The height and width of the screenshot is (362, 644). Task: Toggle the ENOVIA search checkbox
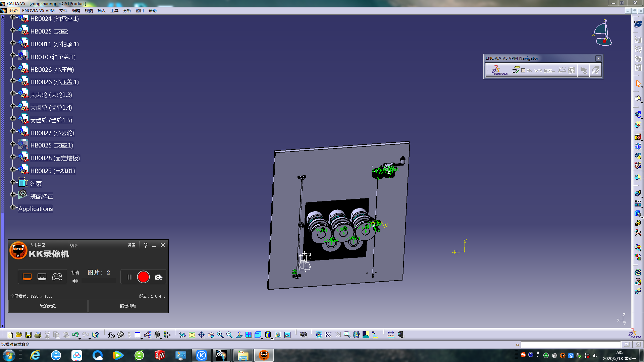tap(523, 70)
